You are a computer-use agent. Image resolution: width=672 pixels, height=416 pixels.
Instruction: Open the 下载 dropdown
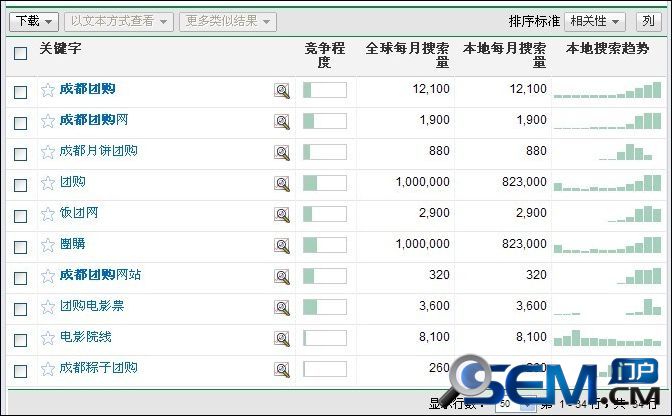pos(33,21)
